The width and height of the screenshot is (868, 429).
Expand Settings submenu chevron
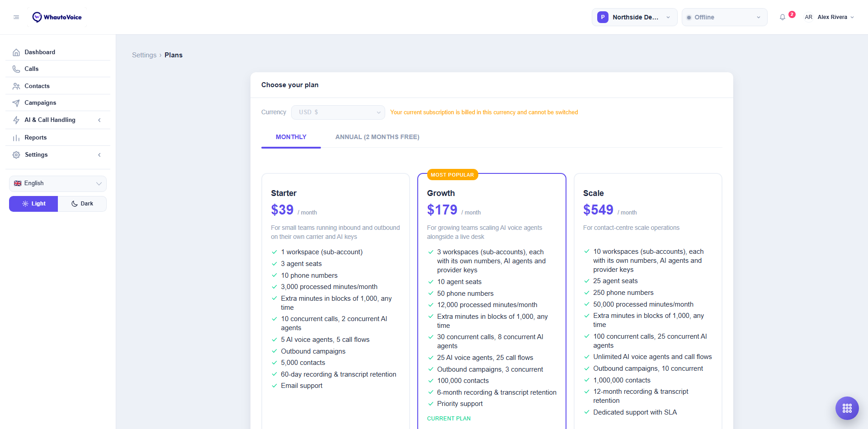tap(99, 155)
